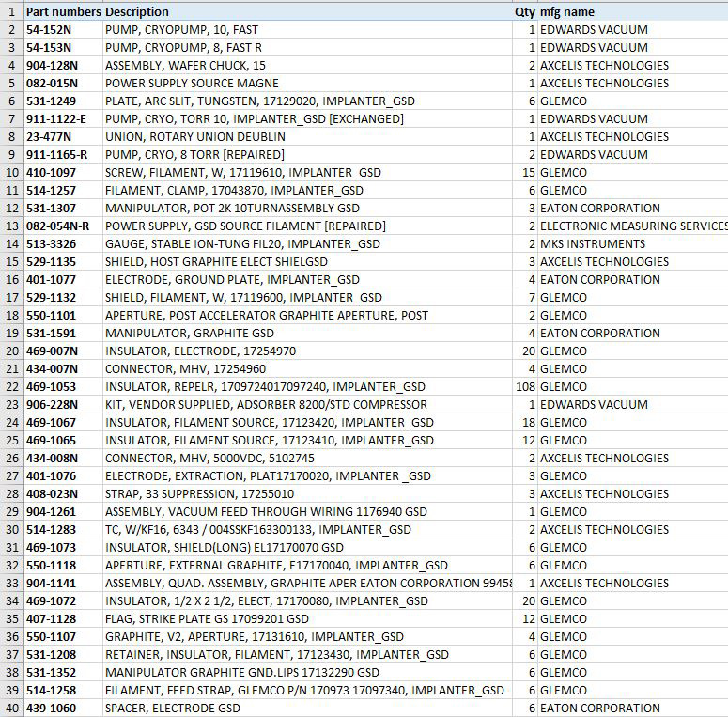This screenshot has height=717, width=728.
Task: Select entire row 40 using row header
Action: pos(11,708)
